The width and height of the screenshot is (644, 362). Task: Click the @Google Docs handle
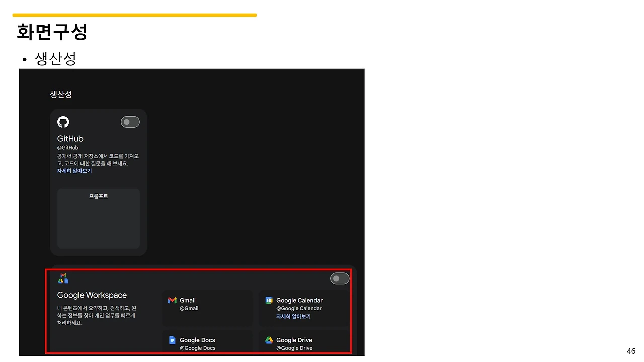197,348
